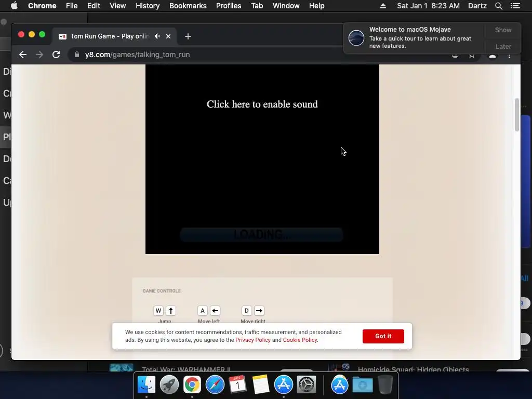The height and width of the screenshot is (399, 532).
Task: Click the up arrow jump key icon
Action: 171,311
